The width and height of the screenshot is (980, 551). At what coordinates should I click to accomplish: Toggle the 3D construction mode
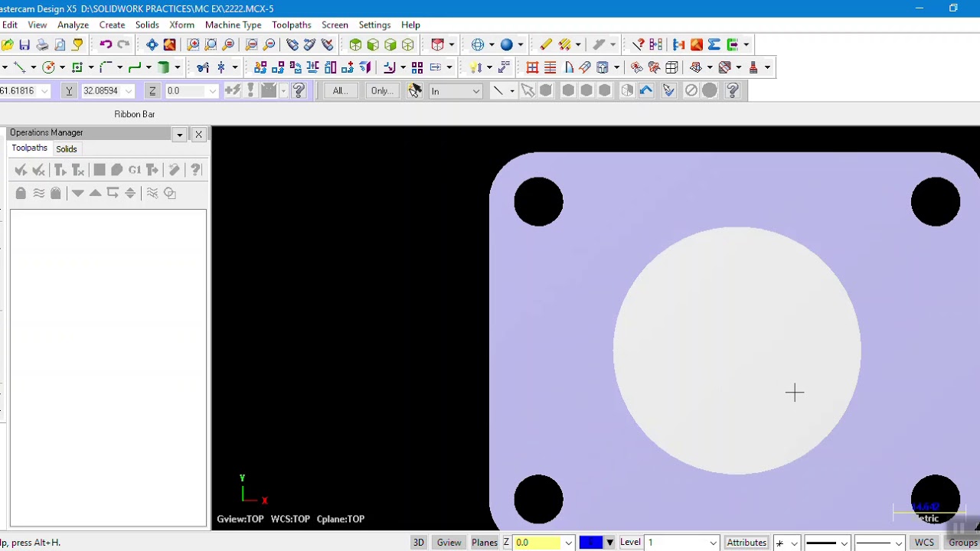tap(419, 543)
